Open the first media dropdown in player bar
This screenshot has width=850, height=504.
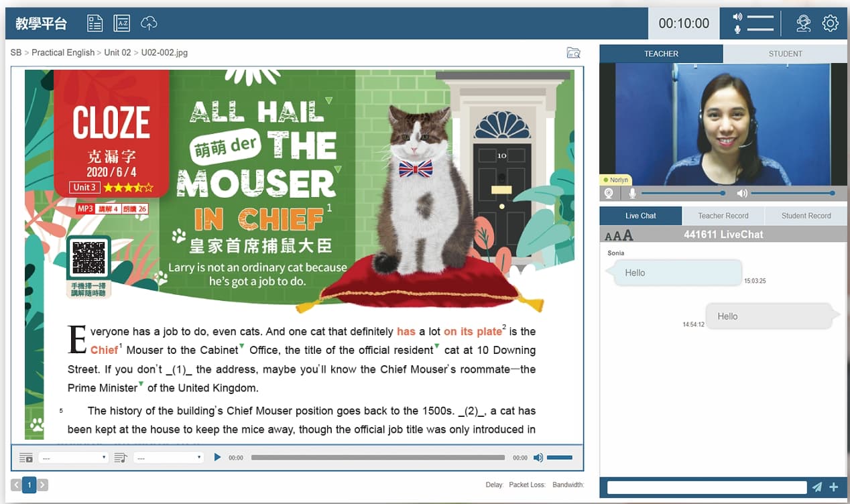[x=73, y=458]
